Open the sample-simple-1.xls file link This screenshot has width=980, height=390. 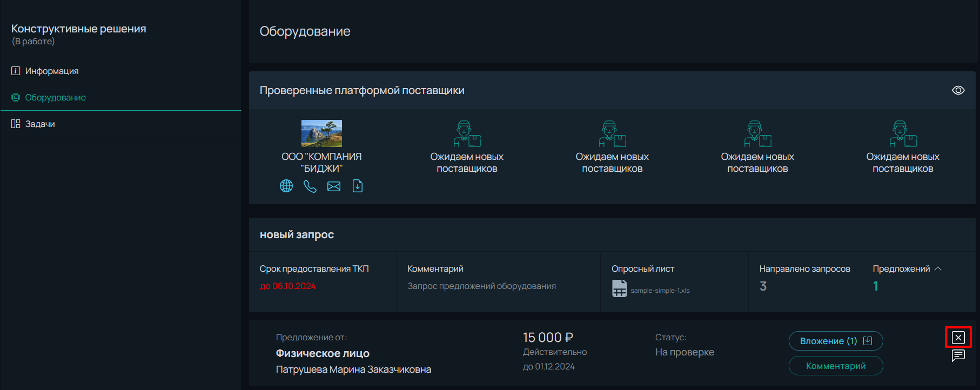(660, 291)
